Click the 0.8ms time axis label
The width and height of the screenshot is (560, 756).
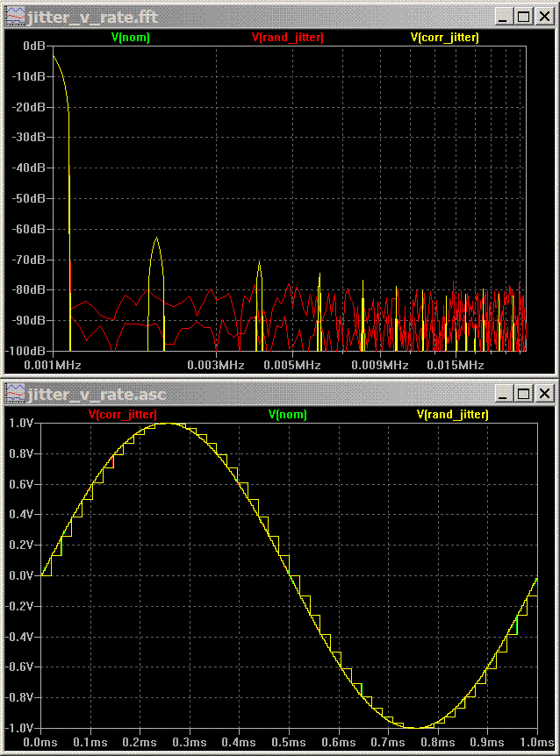coord(437,743)
